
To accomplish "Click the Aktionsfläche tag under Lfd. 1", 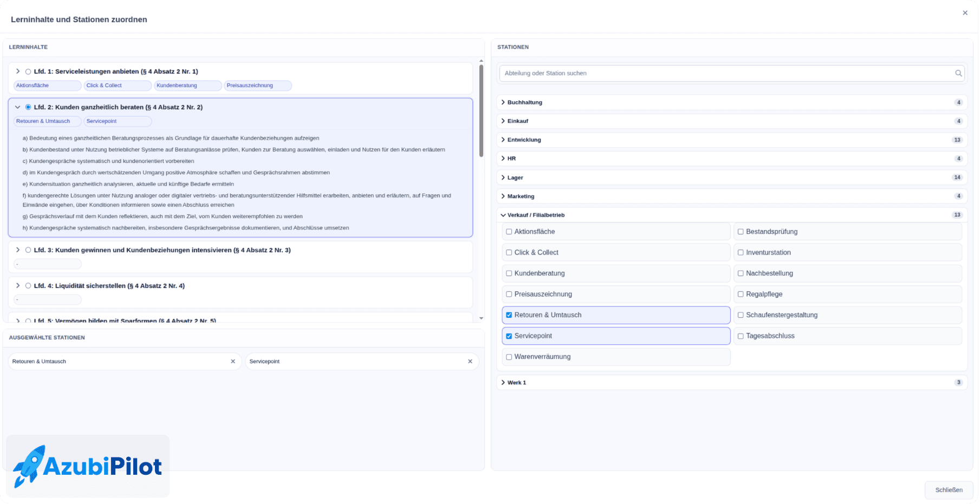I will click(47, 86).
